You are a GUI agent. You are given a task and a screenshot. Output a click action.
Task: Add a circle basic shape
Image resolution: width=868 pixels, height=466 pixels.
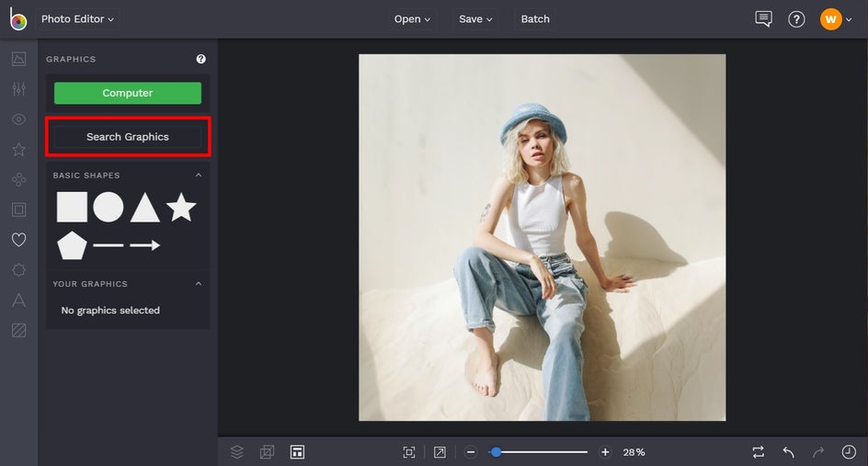[x=108, y=207]
